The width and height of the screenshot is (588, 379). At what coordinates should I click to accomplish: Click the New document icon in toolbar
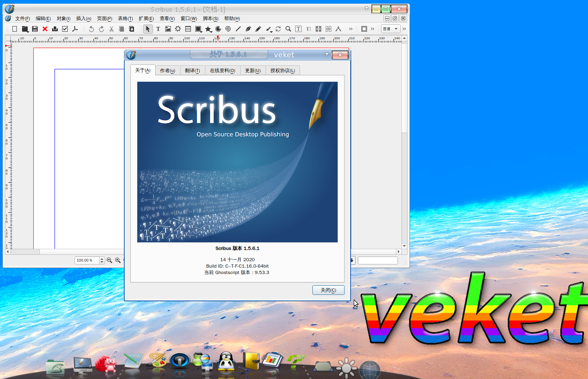(15, 29)
